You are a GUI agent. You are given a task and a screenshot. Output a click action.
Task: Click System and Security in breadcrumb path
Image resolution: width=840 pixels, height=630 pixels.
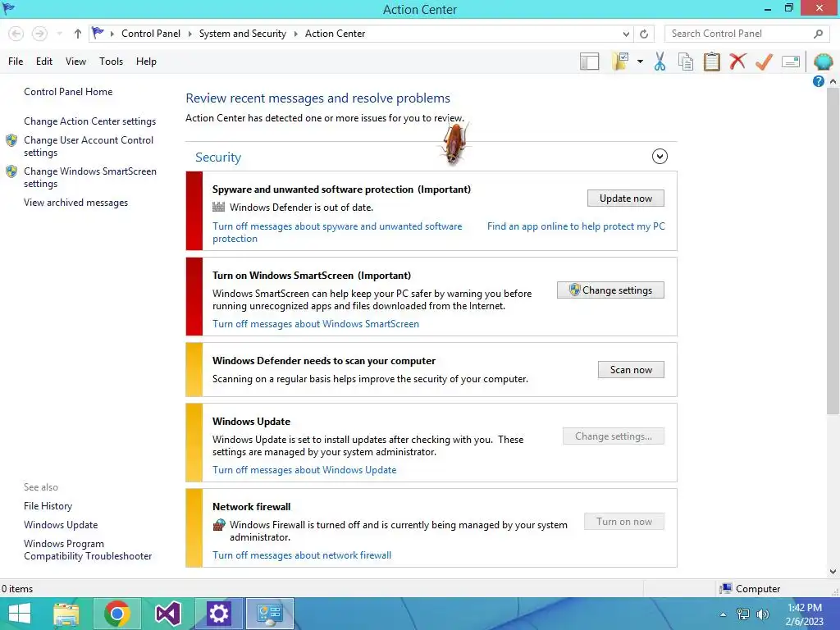click(242, 34)
